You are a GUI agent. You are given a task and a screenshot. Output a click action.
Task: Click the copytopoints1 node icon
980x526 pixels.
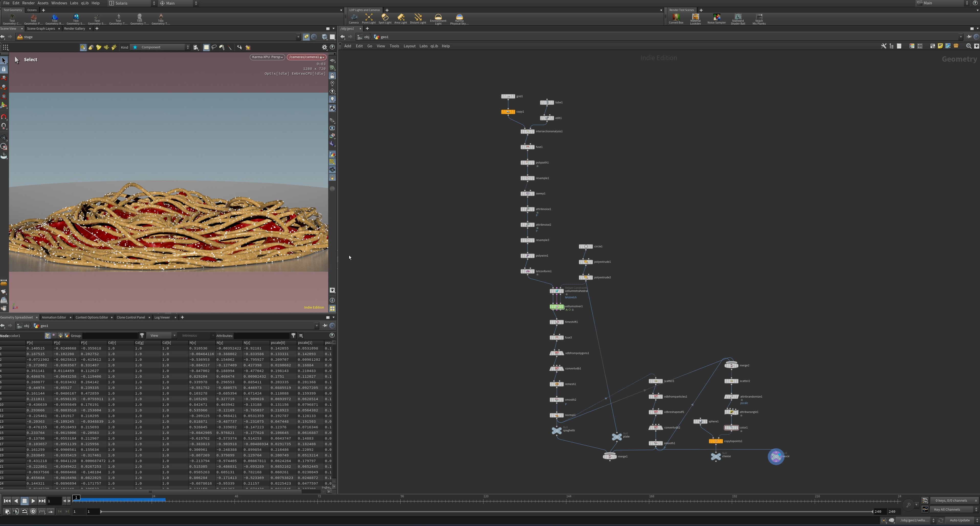point(715,441)
